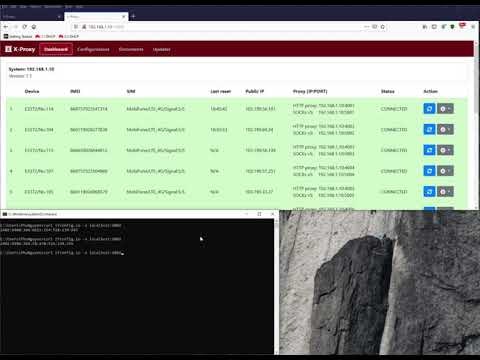The width and height of the screenshot is (480, 360).
Task: Click the CONNECTED status in row 3
Action: click(394, 150)
